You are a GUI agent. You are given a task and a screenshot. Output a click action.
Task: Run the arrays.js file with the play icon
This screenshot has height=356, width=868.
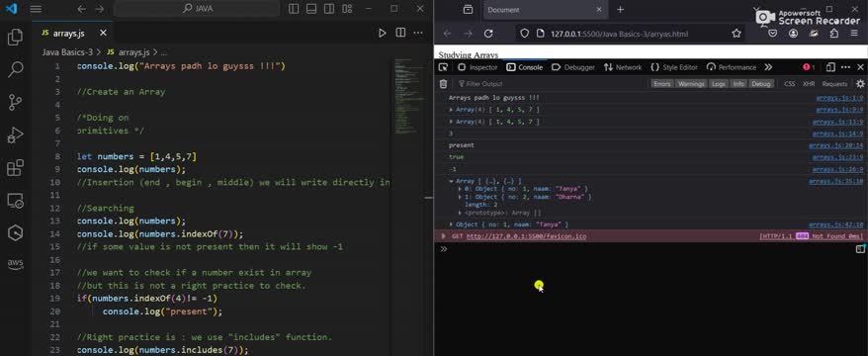[x=382, y=34]
